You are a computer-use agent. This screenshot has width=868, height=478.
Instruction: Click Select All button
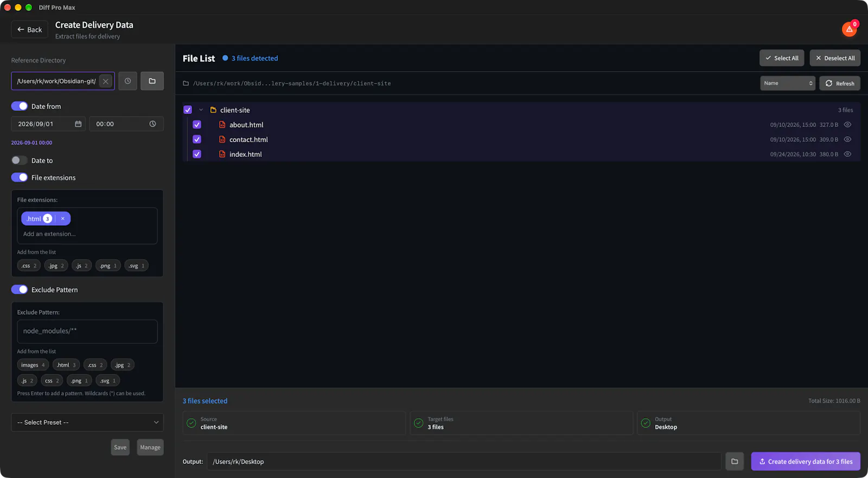[782, 58]
